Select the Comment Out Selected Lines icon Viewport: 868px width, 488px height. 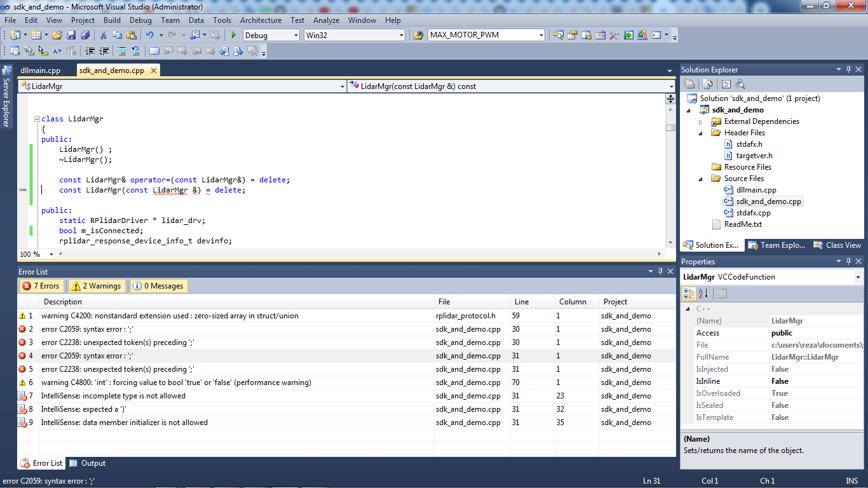click(122, 50)
